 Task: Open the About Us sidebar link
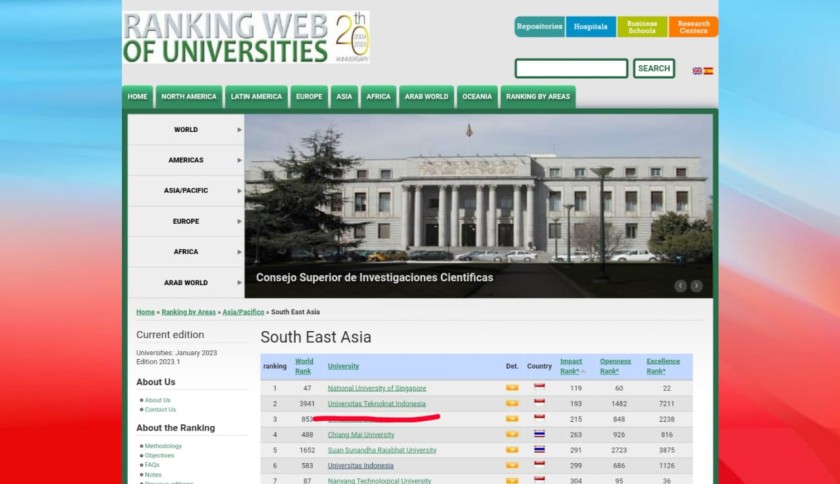click(x=158, y=400)
